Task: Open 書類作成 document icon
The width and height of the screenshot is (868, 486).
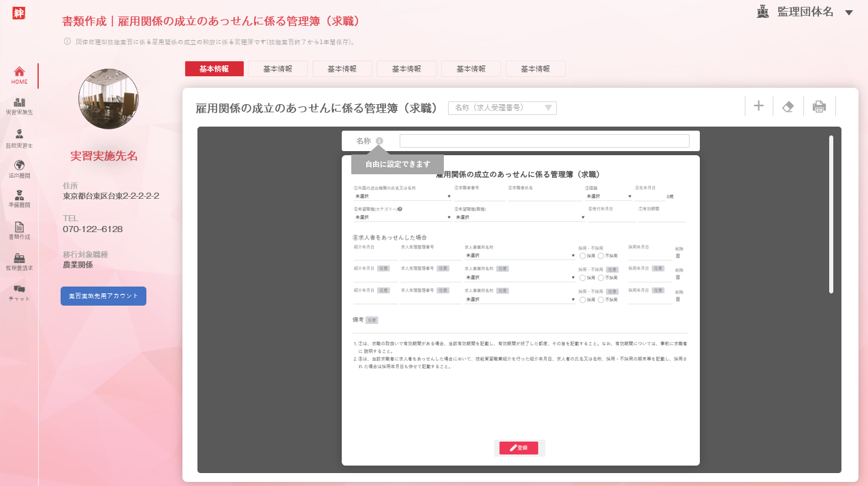Action: [x=19, y=231]
